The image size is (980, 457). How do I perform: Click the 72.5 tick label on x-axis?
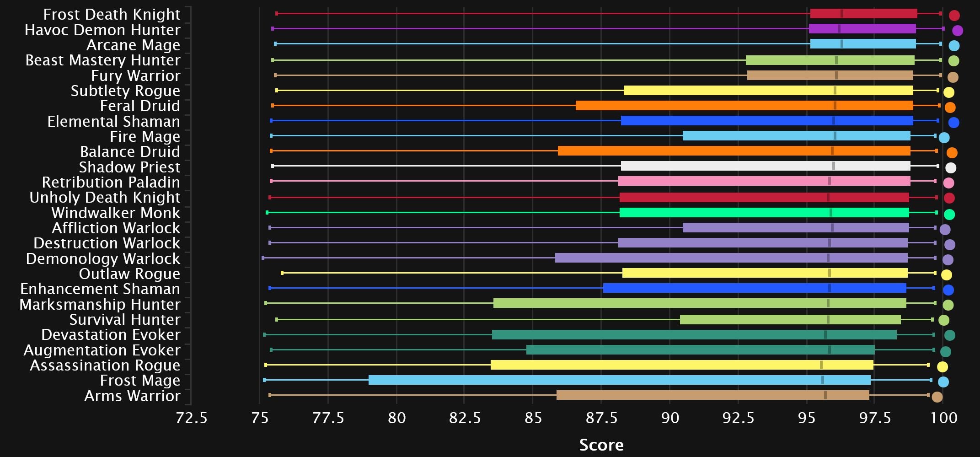pyautogui.click(x=191, y=418)
